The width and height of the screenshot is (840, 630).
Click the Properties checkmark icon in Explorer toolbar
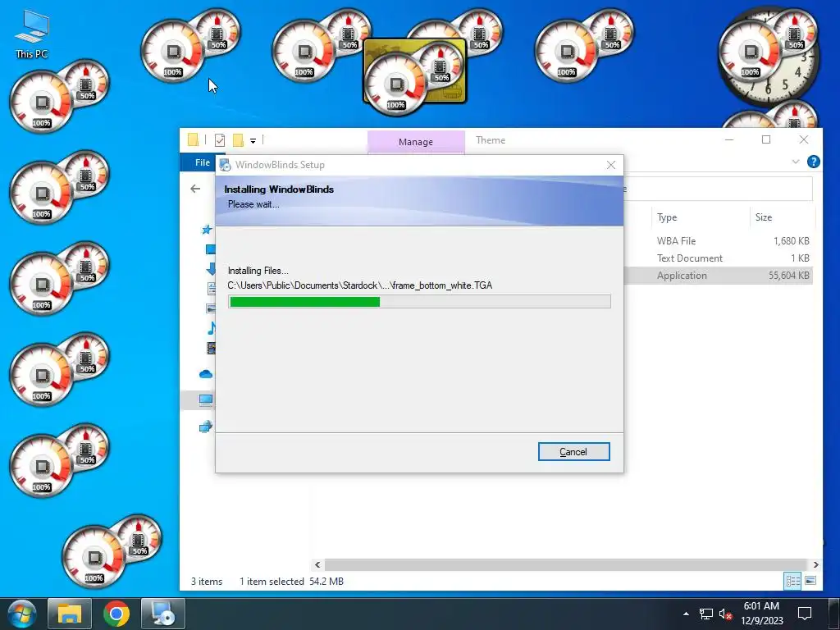click(220, 140)
